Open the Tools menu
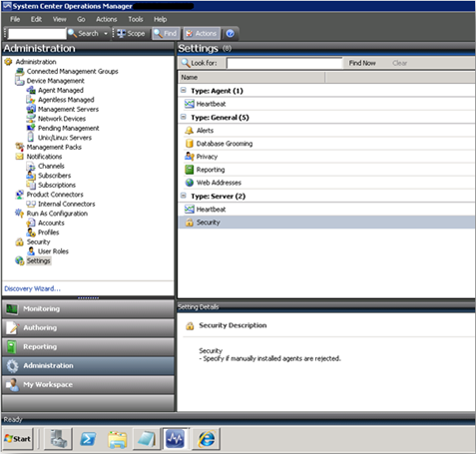This screenshot has width=476, height=454. [136, 19]
